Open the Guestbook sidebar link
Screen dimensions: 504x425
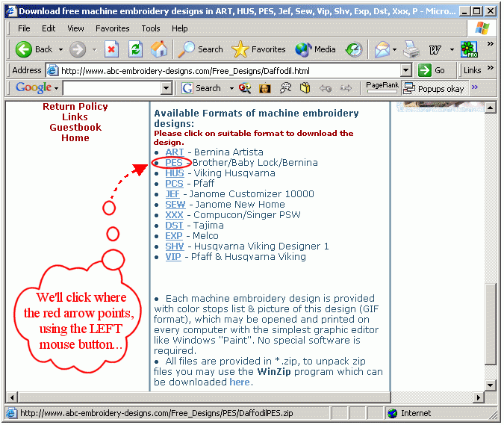(75, 127)
